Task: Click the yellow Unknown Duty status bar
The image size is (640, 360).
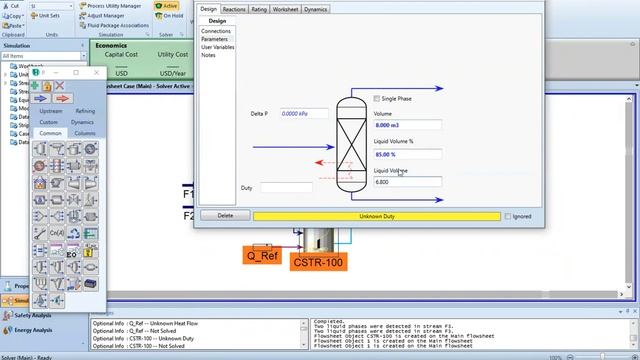Action: click(377, 216)
